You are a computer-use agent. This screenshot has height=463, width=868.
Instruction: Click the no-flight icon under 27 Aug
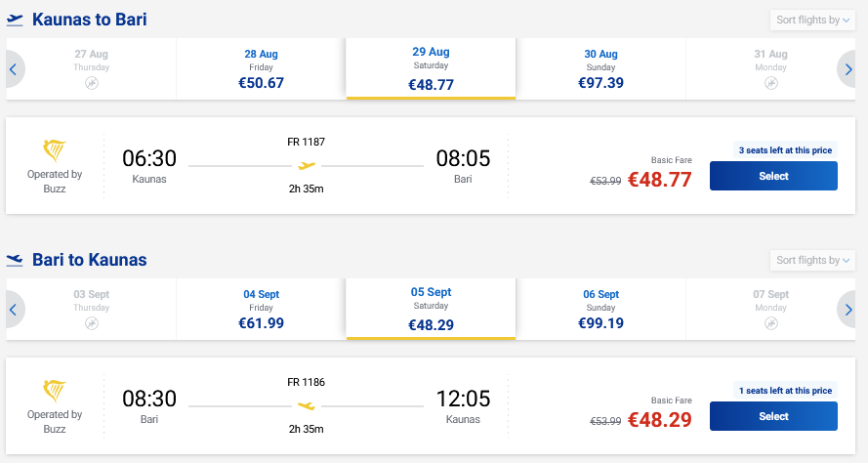(92, 83)
